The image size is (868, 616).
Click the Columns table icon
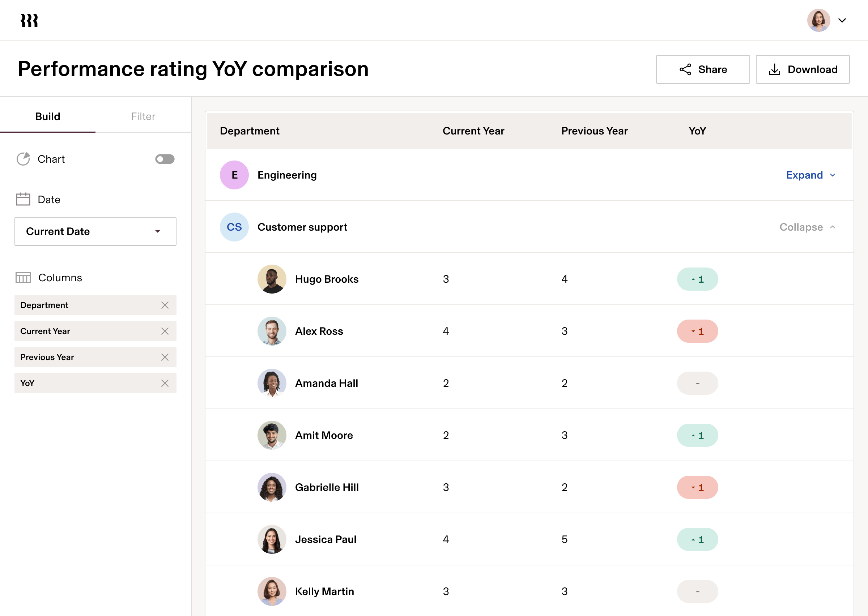[x=23, y=277]
